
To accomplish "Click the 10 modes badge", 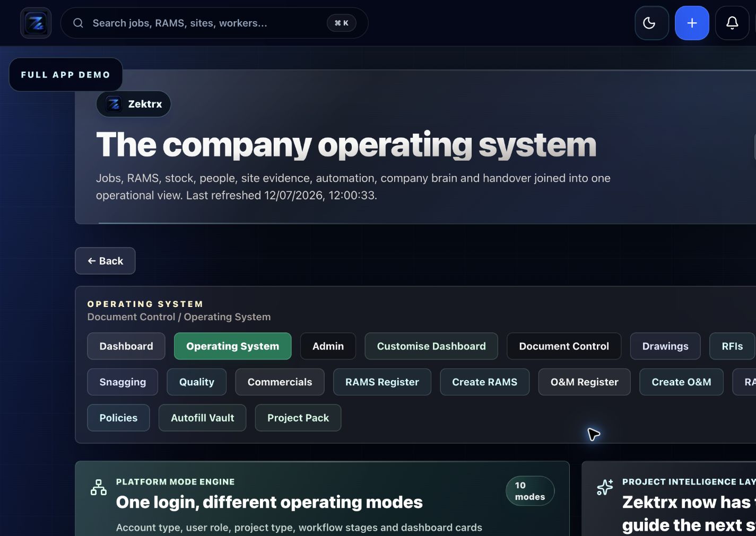I will pos(530,491).
